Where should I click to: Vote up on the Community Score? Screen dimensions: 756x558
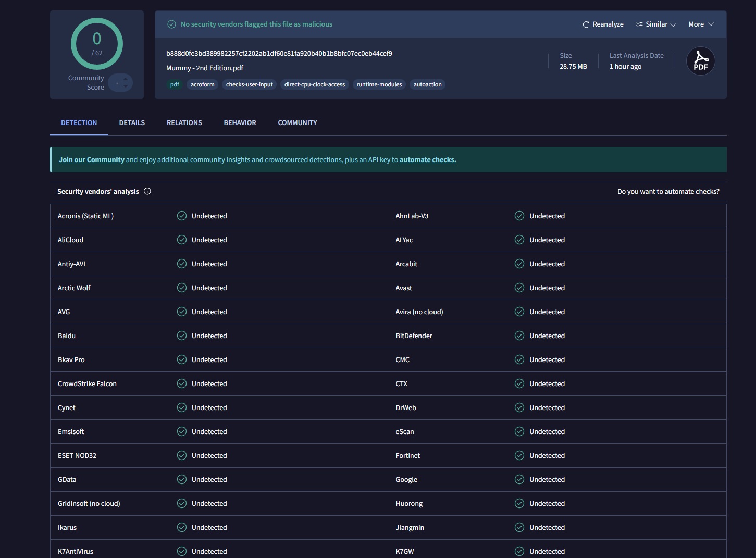tap(126, 79)
